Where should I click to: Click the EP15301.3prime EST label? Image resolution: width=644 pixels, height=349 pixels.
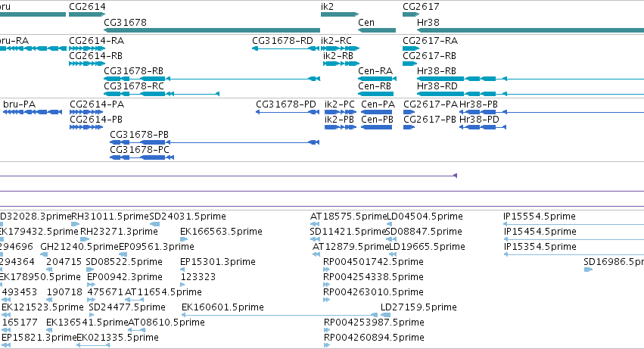point(218,262)
